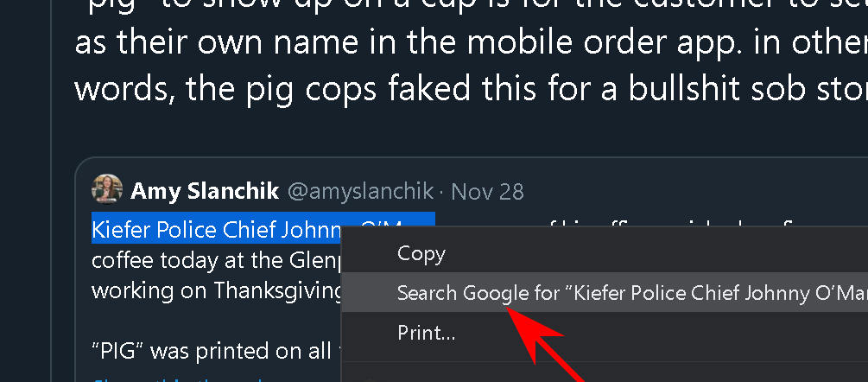Choose Copy from the context menu
This screenshot has width=868, height=382.
(x=421, y=253)
